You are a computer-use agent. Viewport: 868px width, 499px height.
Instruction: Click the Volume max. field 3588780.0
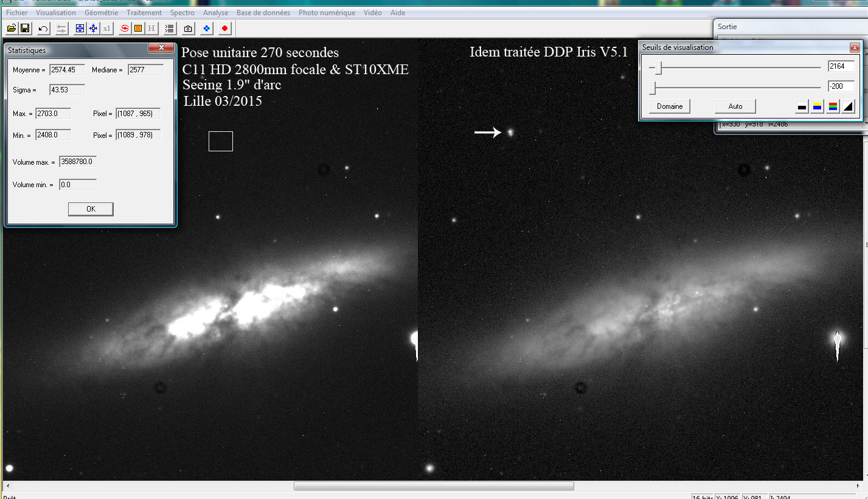78,162
